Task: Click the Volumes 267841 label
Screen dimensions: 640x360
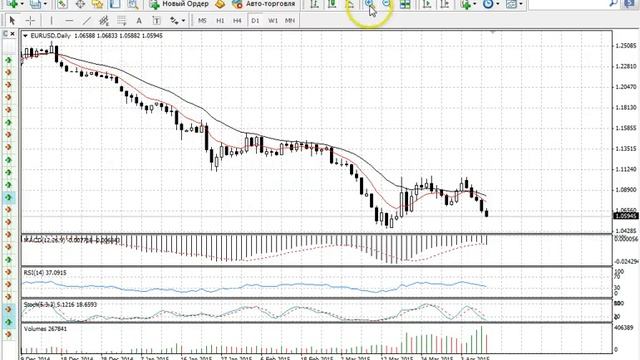Action: pos(45,329)
